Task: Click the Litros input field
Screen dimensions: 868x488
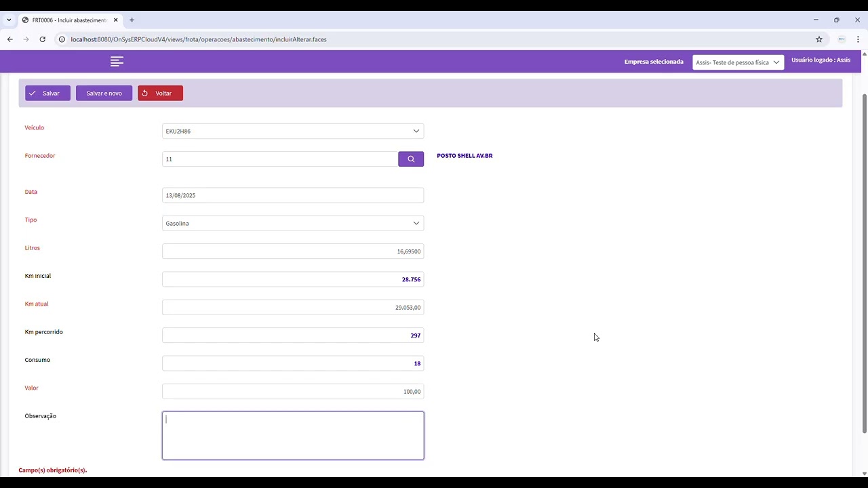Action: (293, 251)
